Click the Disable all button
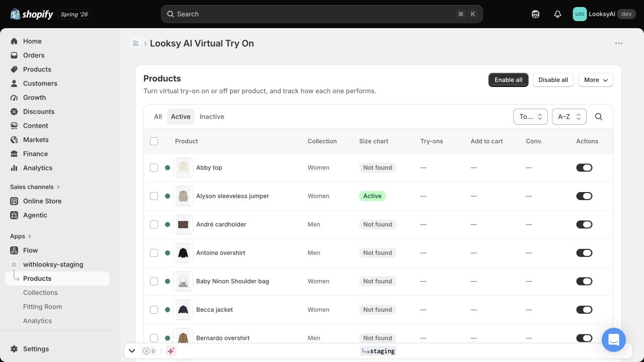The height and width of the screenshot is (362, 644). point(553,80)
